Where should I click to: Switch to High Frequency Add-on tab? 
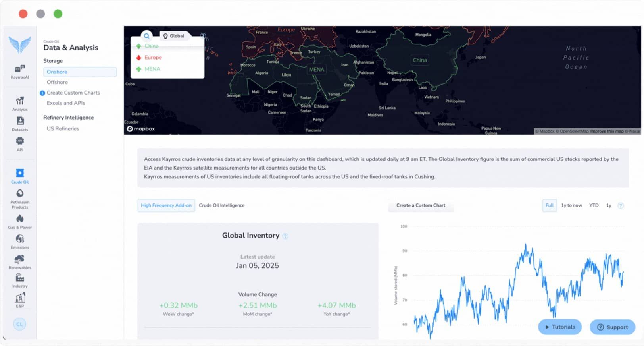click(x=166, y=205)
